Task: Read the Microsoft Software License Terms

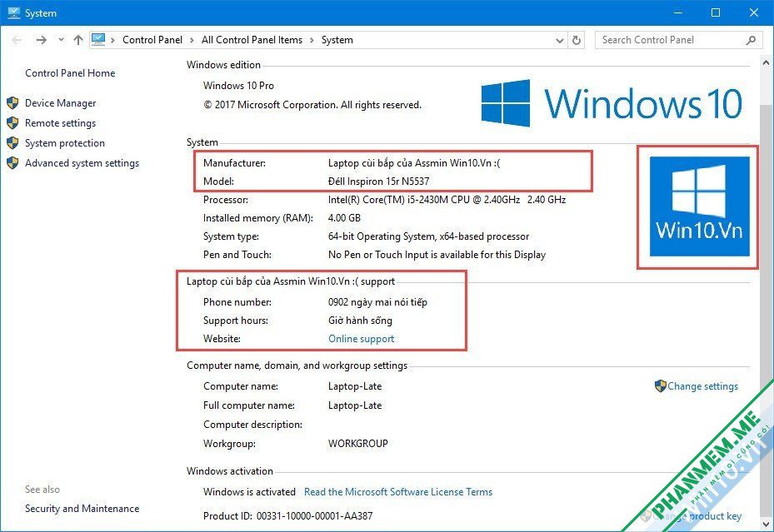Action: coord(398,491)
